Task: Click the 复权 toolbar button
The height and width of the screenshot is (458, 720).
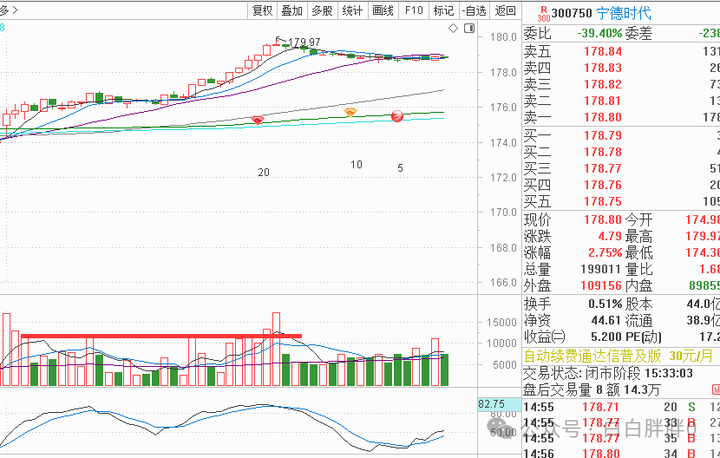Action: click(263, 11)
